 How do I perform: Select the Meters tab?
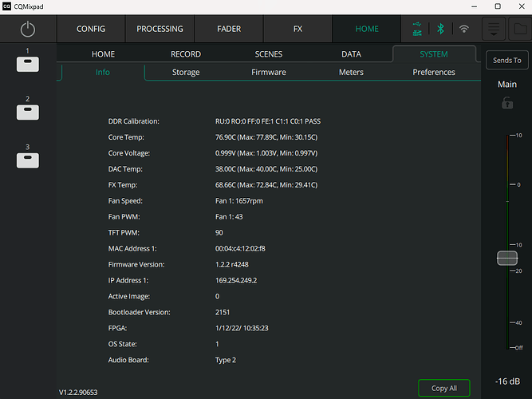tap(351, 73)
